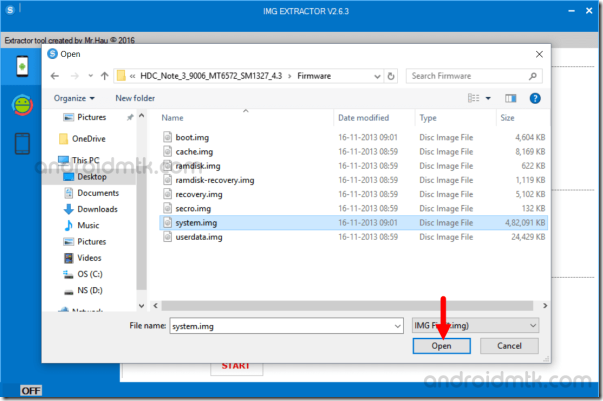603x401 pixels.
Task: Sort by Size column header
Action: tap(507, 118)
